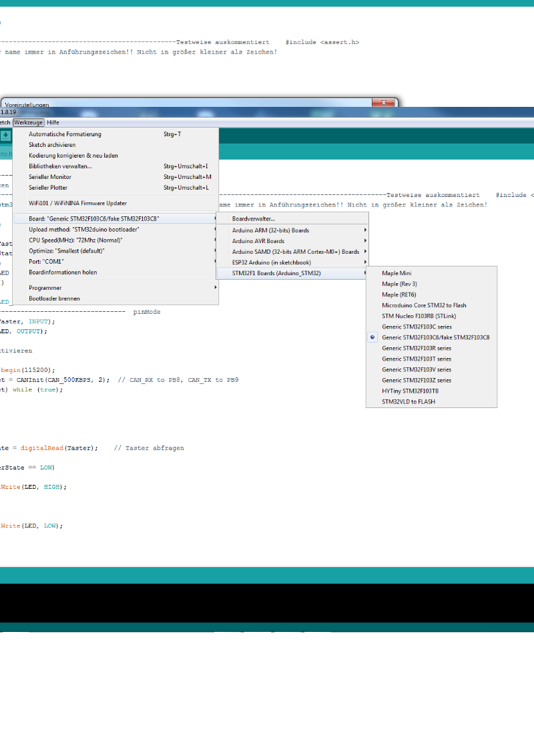Click the pinMode comment text in the editor

click(x=146, y=312)
